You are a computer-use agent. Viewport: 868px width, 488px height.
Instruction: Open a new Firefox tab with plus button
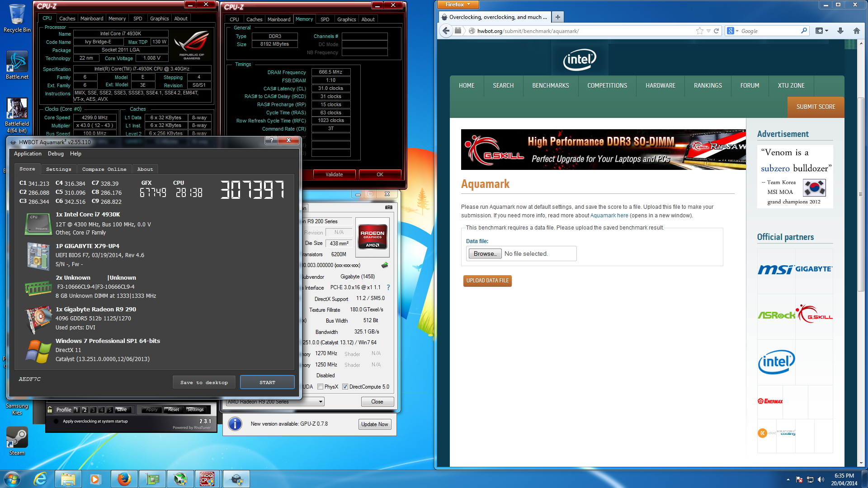coord(558,17)
